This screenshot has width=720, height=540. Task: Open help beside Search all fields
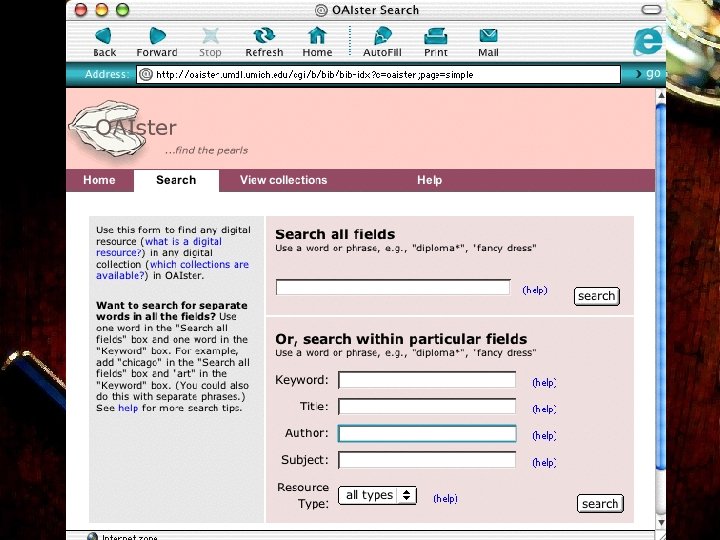coord(535,290)
